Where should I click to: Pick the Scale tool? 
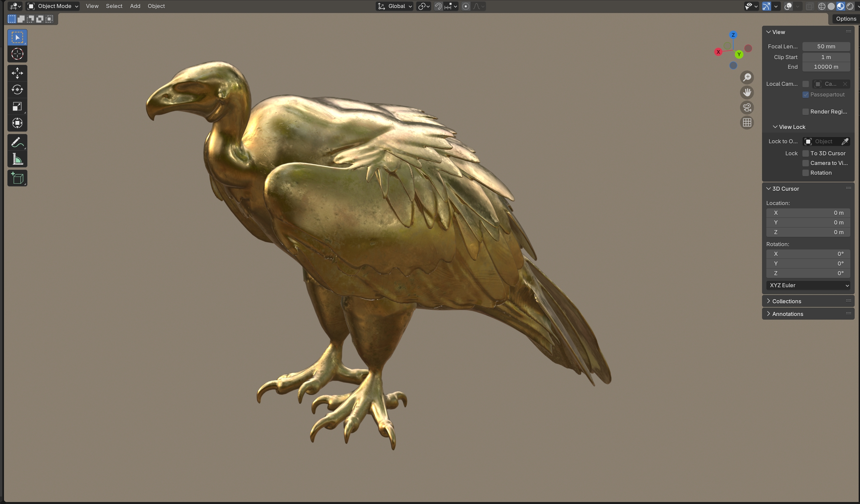[x=17, y=107]
